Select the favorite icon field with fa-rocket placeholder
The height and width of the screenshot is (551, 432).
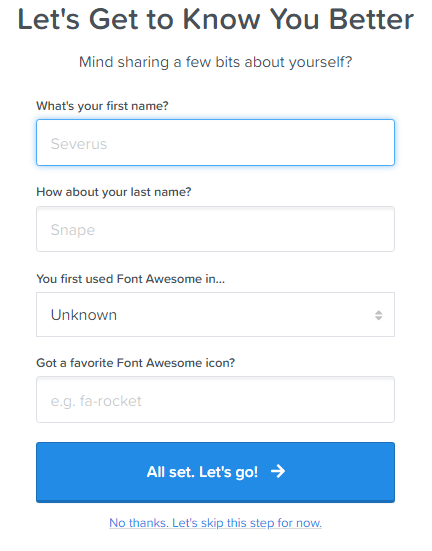pyautogui.click(x=215, y=400)
